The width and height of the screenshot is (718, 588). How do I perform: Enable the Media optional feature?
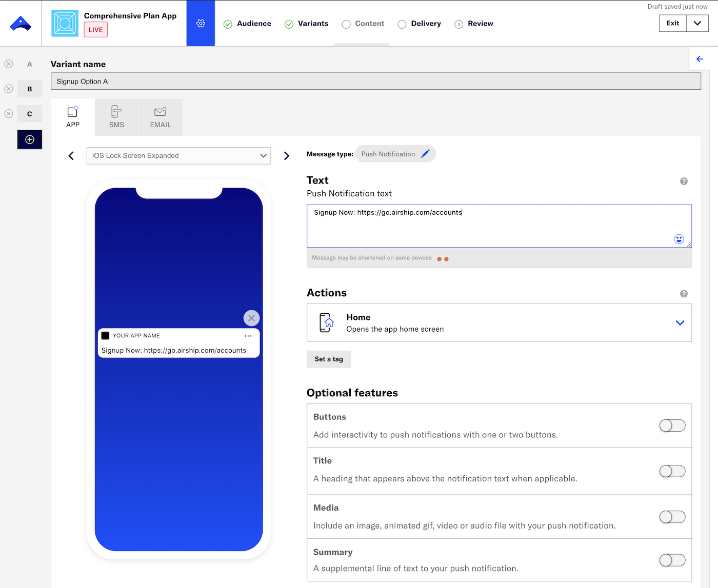tap(672, 517)
